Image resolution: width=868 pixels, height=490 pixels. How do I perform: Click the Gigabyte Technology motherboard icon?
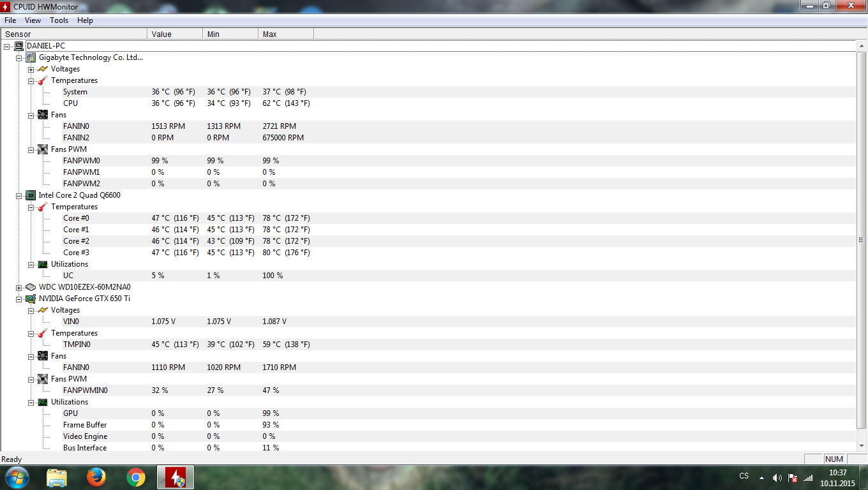point(31,57)
